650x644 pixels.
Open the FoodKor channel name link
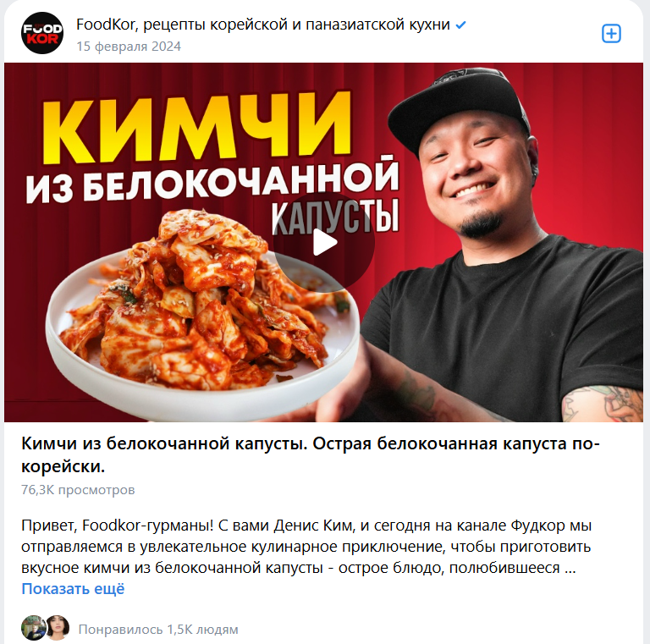tap(263, 25)
